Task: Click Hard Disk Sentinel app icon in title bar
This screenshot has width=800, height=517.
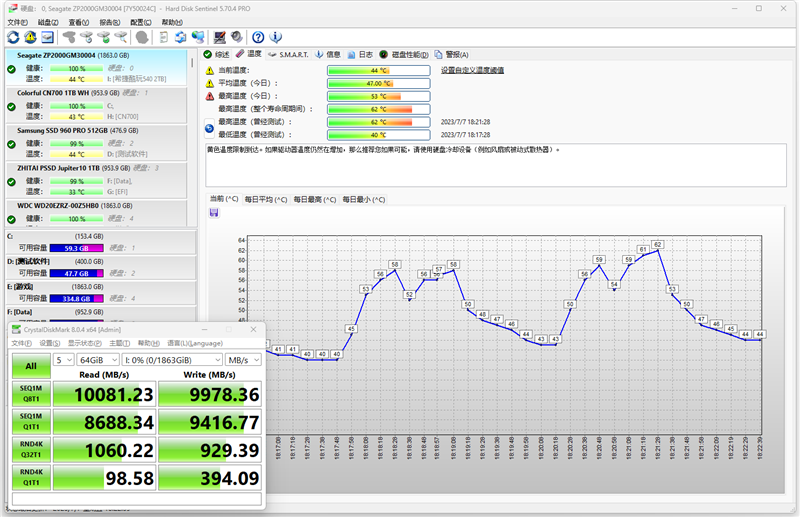Action: pyautogui.click(x=13, y=9)
